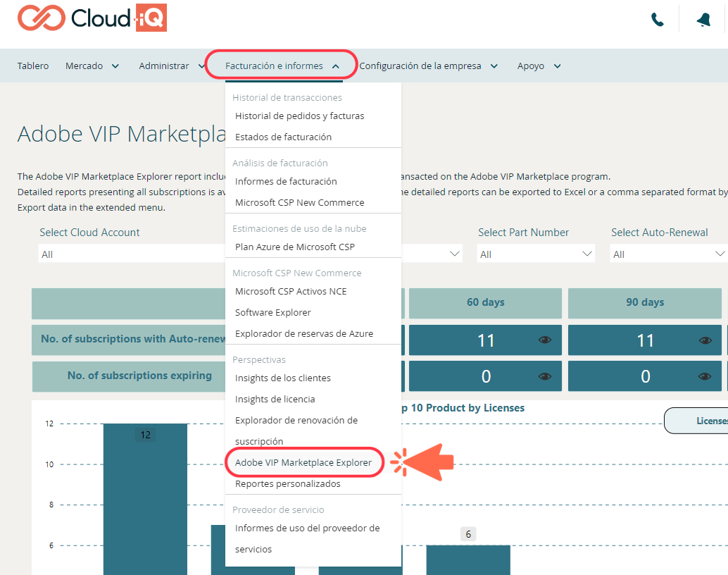728x575 pixels.
Task: Open the Select Auto-Renewal dropdown
Action: (669, 254)
